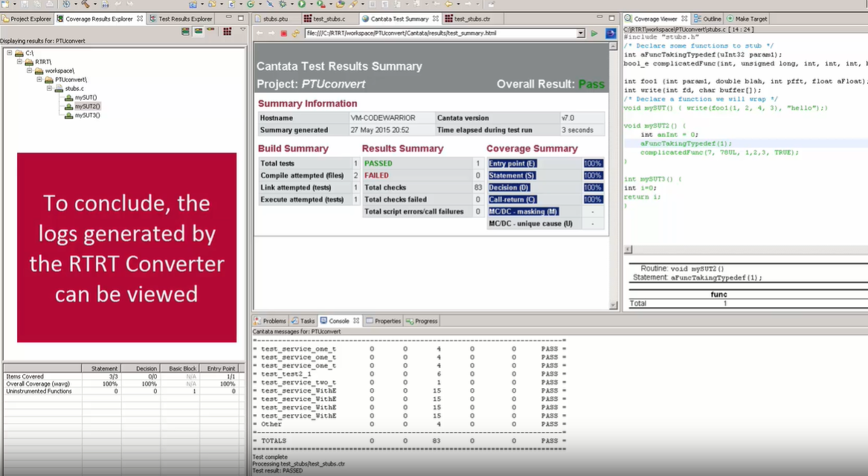Minimize the editor area panel

tap(599, 18)
